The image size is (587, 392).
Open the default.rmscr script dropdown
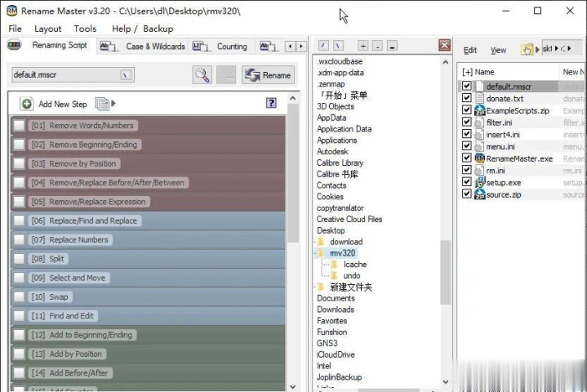pos(126,75)
